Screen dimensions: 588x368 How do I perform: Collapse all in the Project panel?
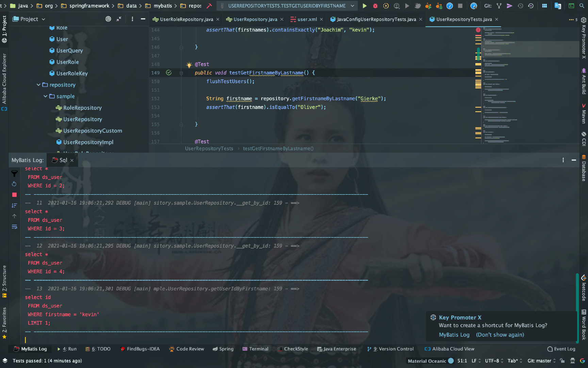pos(119,19)
